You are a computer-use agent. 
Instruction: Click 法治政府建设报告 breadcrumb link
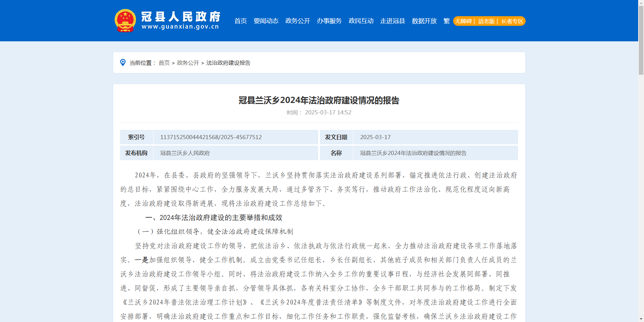pyautogui.click(x=228, y=63)
